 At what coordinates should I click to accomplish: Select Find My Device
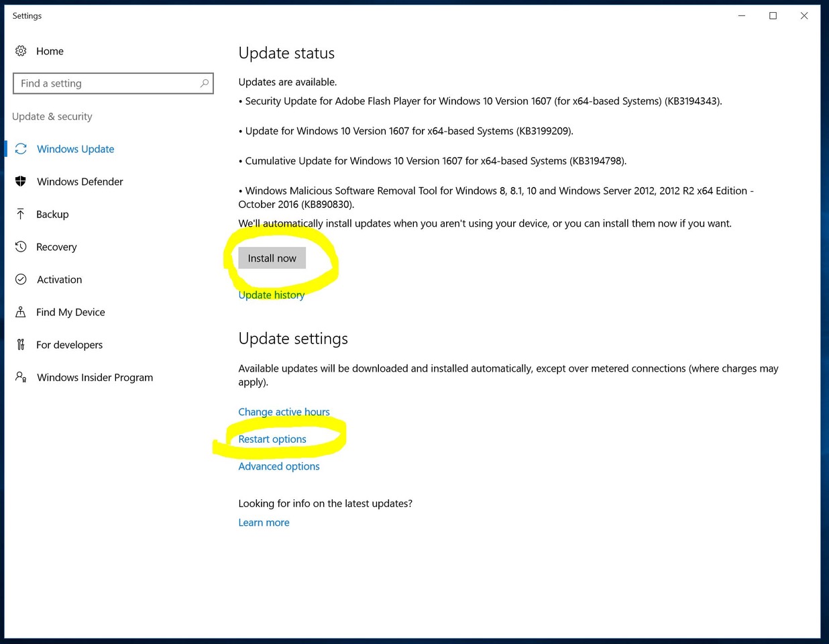pos(70,312)
